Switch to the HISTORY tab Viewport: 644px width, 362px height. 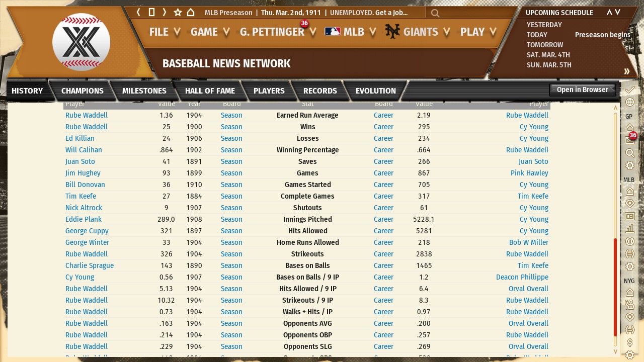27,91
